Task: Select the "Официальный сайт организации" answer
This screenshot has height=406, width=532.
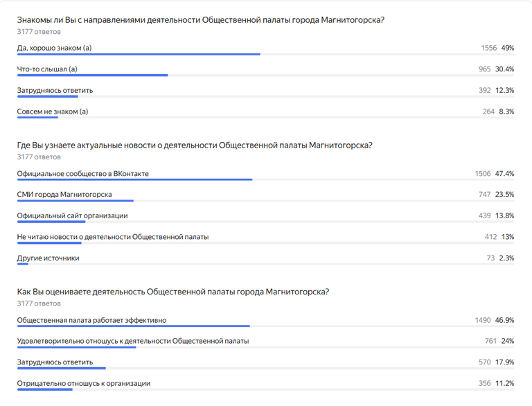Action: coord(72,215)
